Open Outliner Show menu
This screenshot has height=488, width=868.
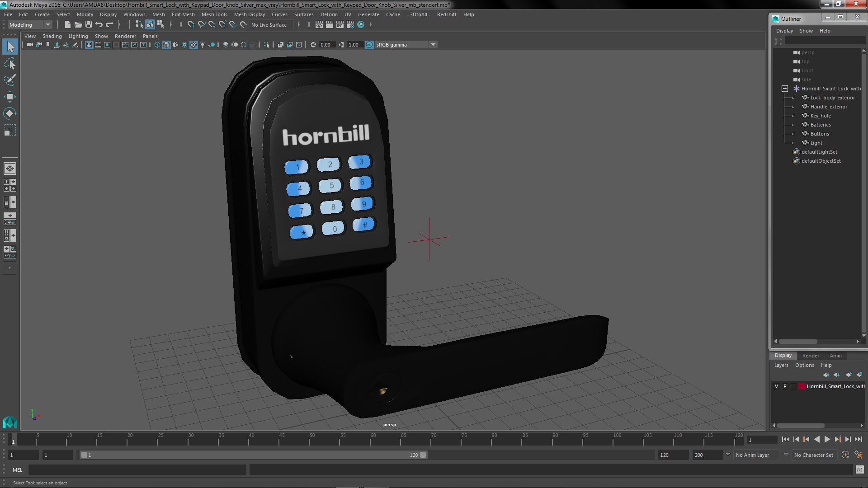806,31
